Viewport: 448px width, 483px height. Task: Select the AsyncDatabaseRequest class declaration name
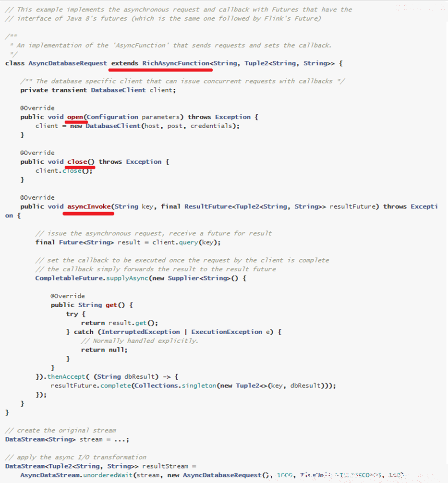point(68,63)
